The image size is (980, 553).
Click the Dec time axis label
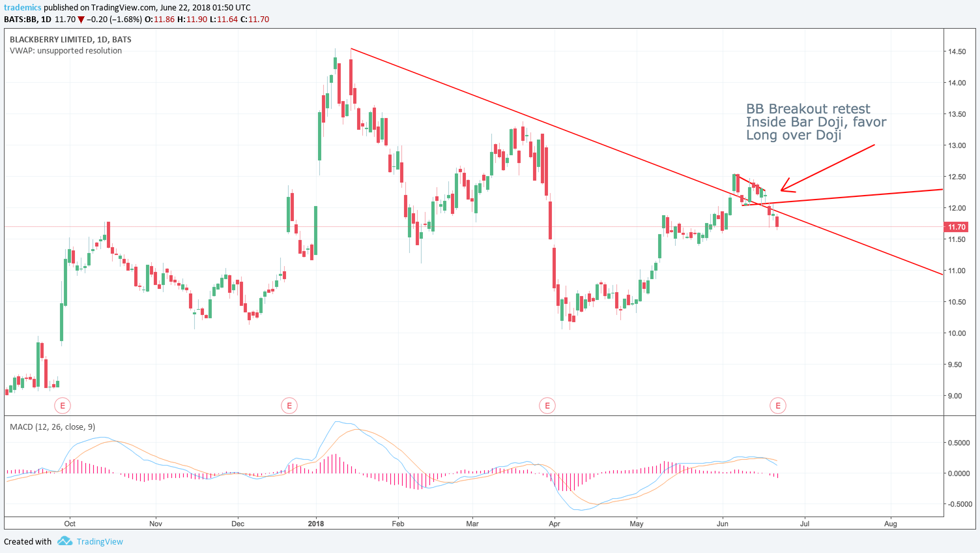238,524
